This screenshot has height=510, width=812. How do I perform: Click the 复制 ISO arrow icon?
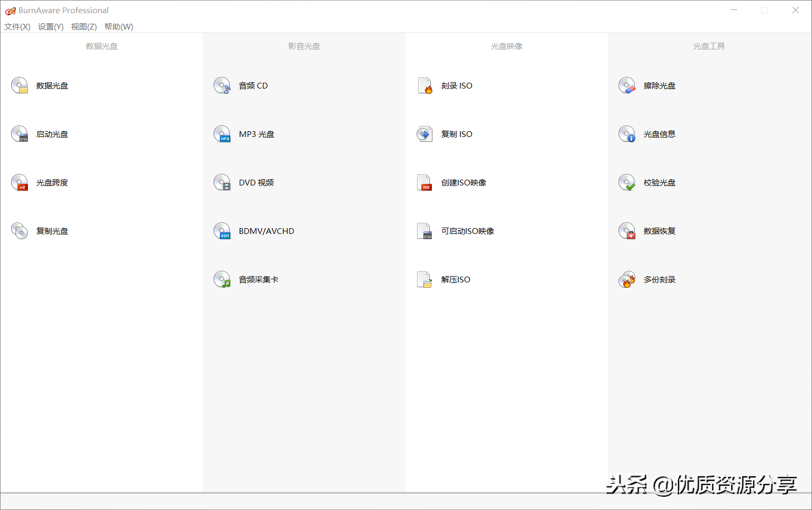click(x=424, y=134)
